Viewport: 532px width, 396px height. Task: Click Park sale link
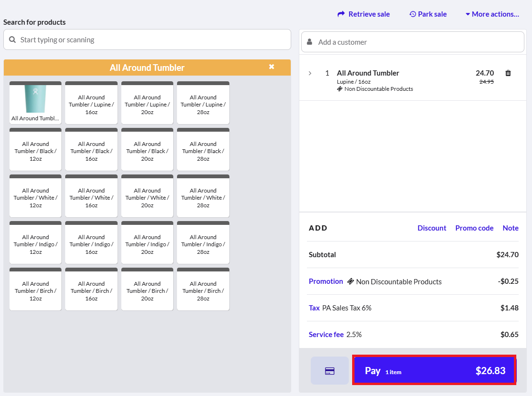pyautogui.click(x=432, y=14)
